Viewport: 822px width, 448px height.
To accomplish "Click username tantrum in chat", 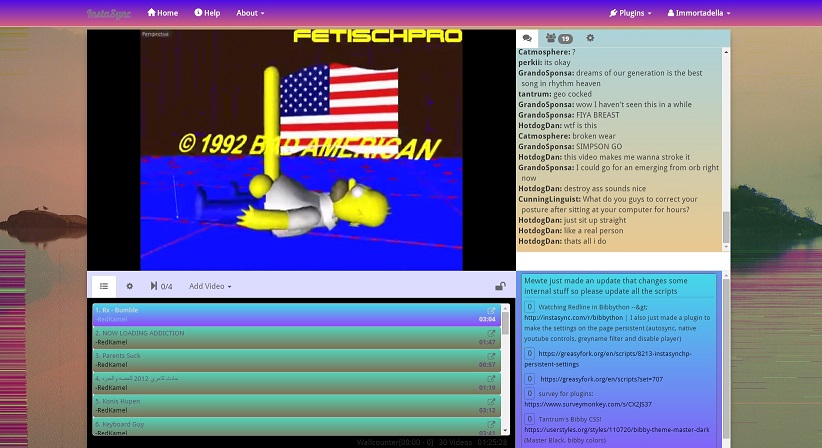I will [534, 94].
